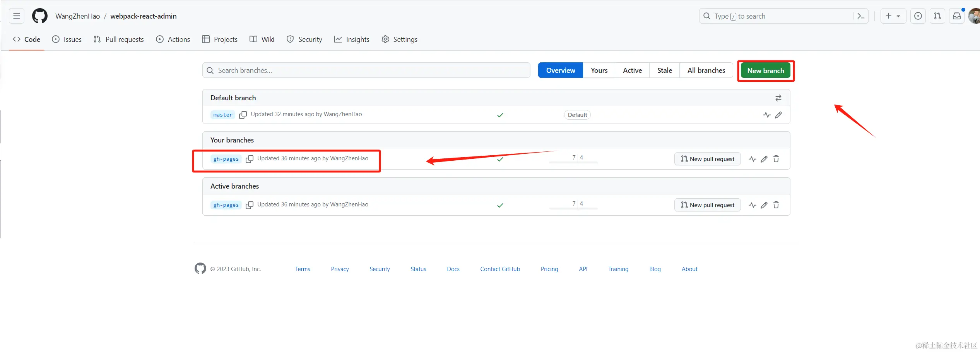Open the Actions tab
Screen dimensions: 980x352
pos(173,39)
